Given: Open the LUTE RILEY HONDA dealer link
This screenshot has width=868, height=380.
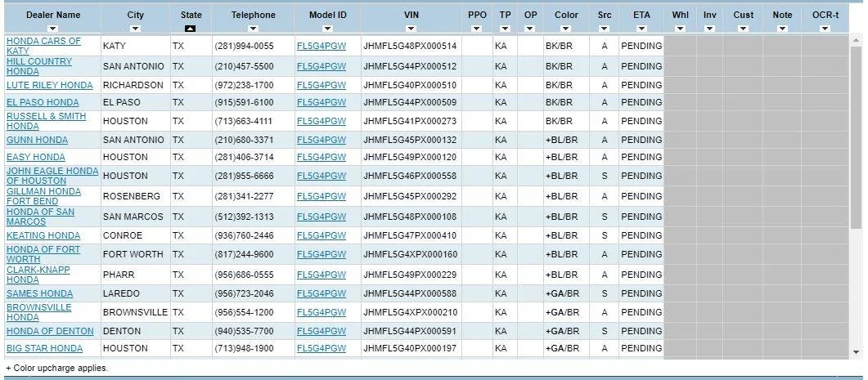Looking at the screenshot, I should point(50,85).
